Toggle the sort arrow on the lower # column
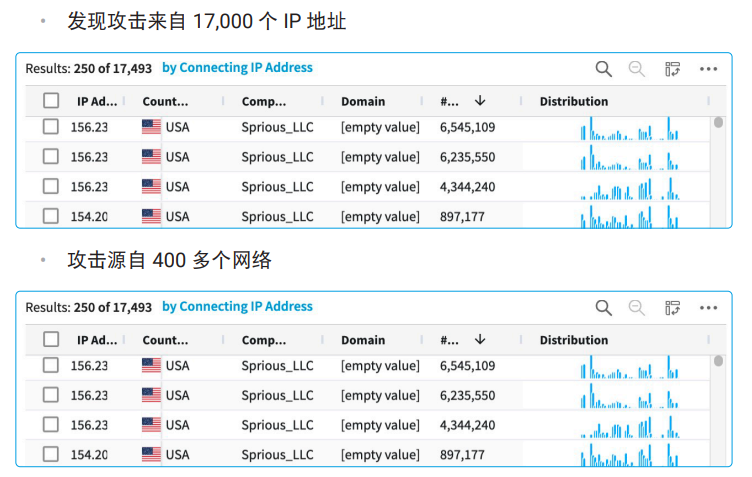Viewport: 752px width, 477px height. [480, 339]
